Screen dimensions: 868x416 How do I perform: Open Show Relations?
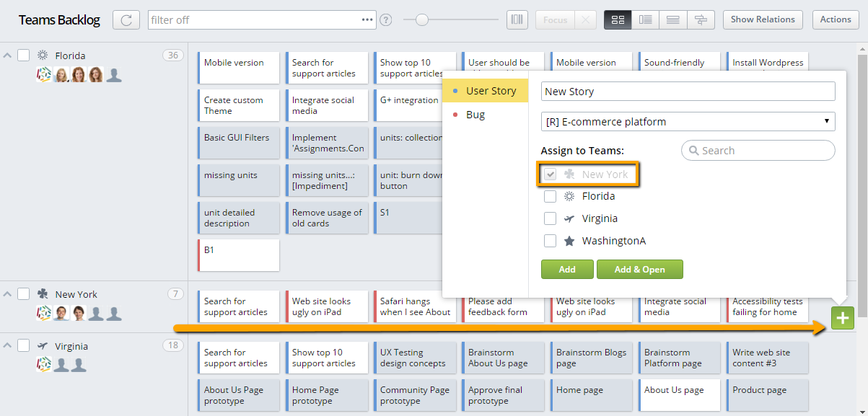pos(762,19)
